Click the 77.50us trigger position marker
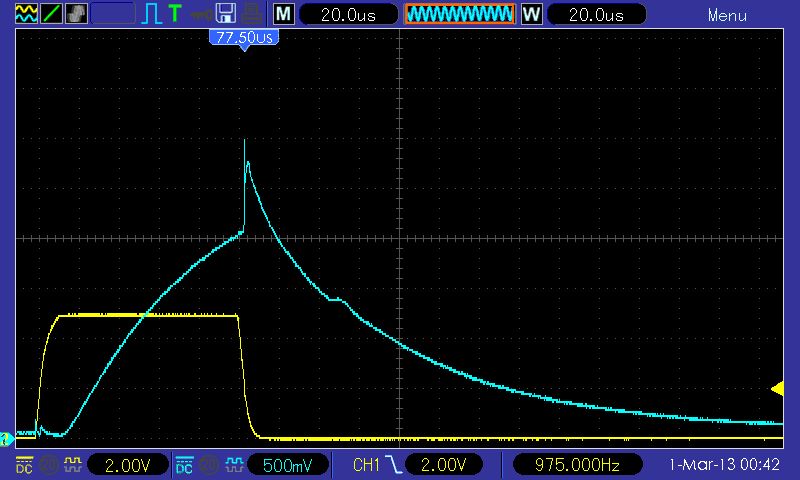 (243, 38)
